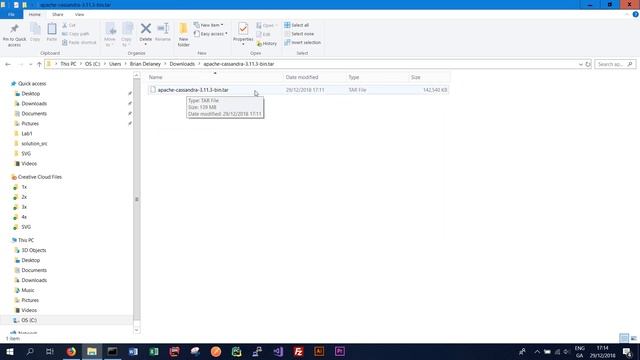Sort by the Type column header
This screenshot has height=360, width=640.
377,77
